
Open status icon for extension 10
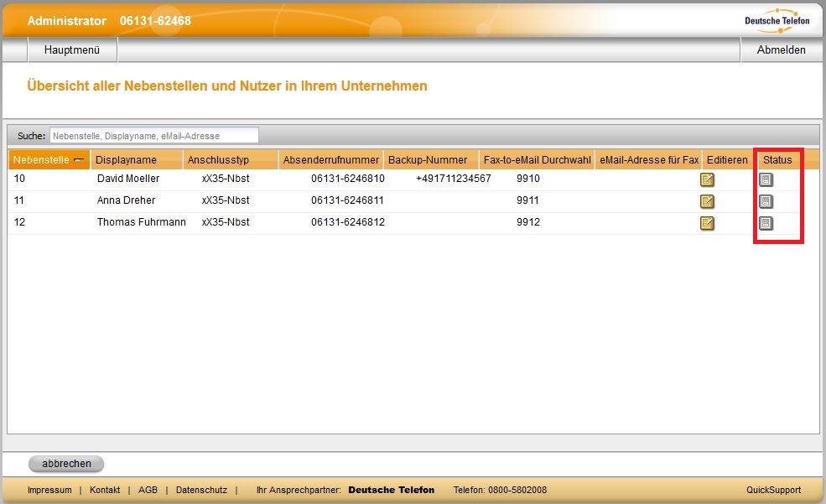click(766, 179)
